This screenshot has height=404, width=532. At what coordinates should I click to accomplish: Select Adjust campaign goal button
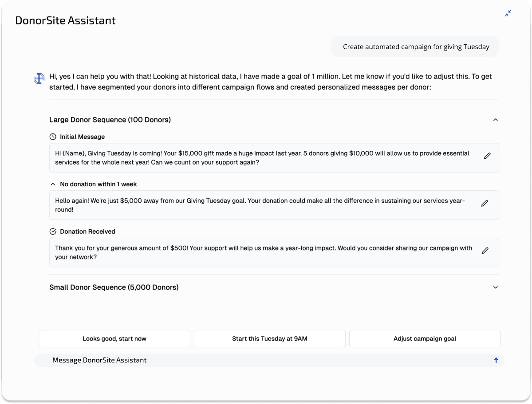click(425, 338)
